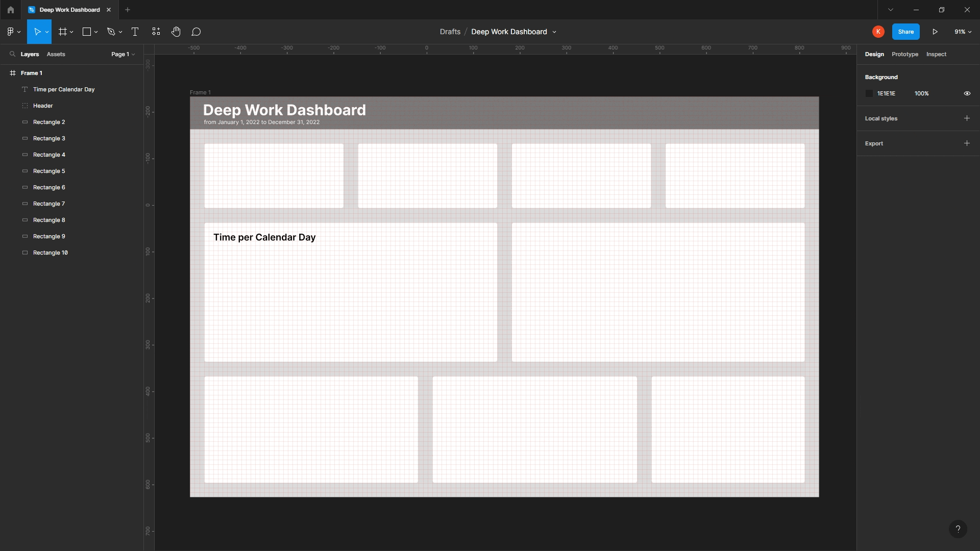980x551 pixels.
Task: Open the Page 1 pages dropdown
Action: (123, 54)
